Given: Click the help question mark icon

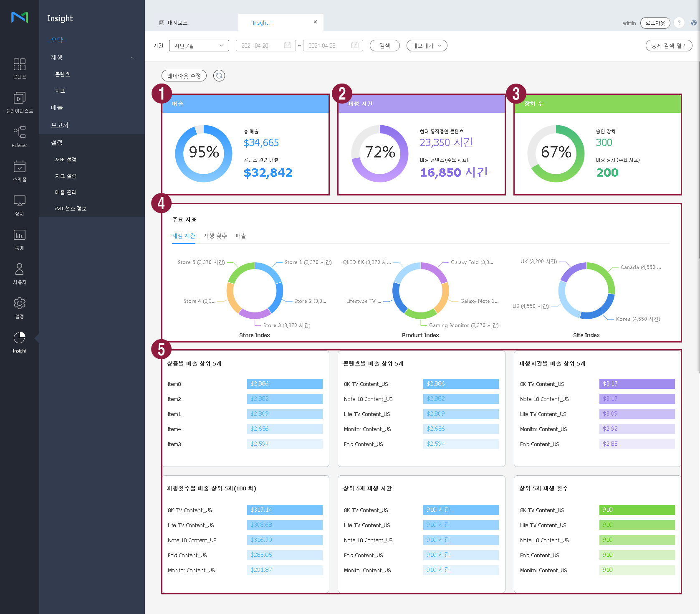Looking at the screenshot, I should click(x=679, y=23).
